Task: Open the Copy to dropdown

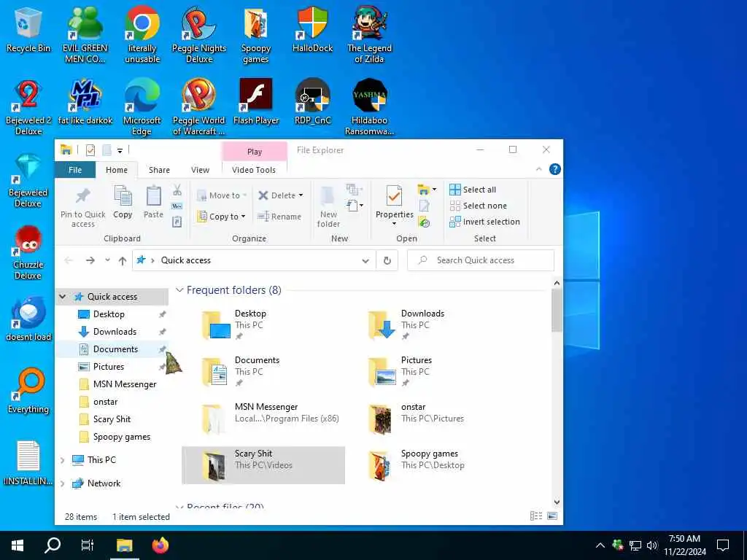Action: 222,217
